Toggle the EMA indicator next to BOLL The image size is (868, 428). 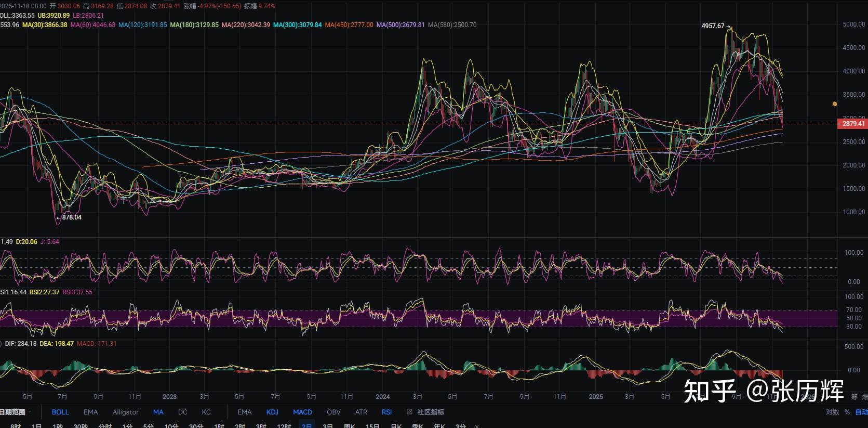point(90,412)
